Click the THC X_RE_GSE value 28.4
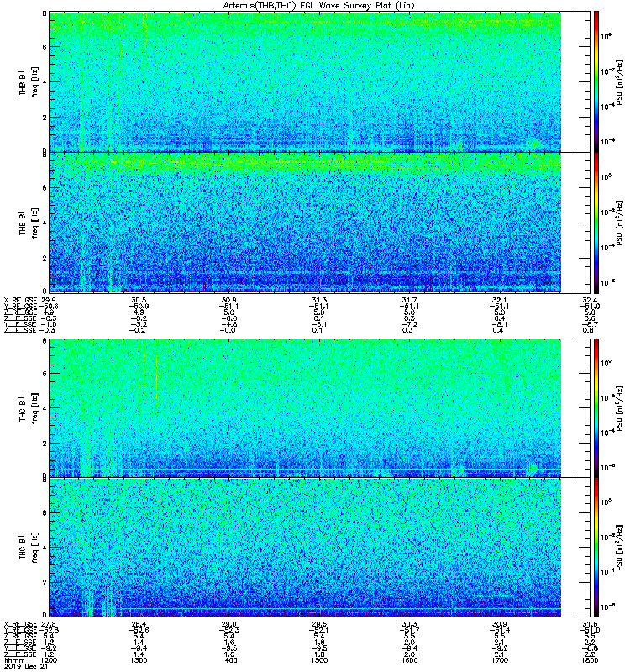 [x=139, y=624]
